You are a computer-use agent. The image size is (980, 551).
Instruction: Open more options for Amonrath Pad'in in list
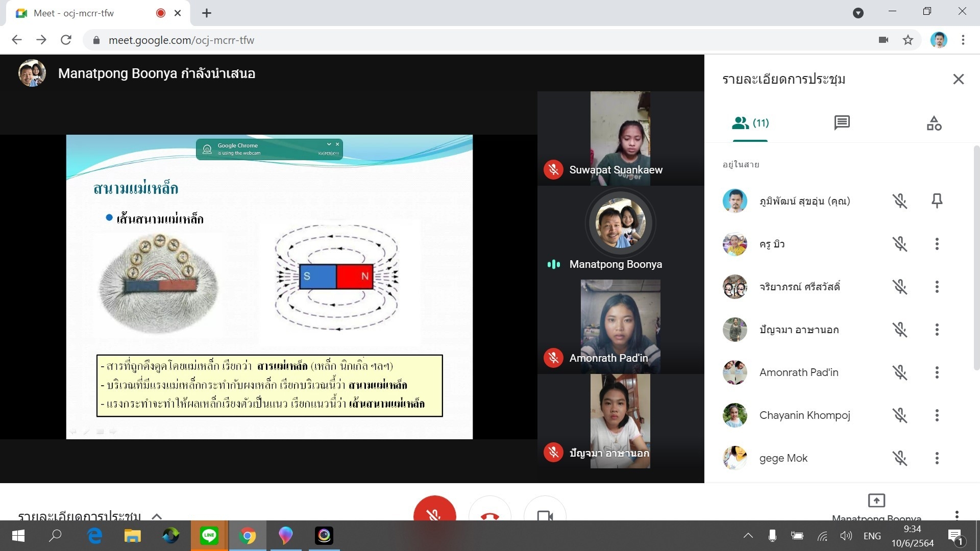pyautogui.click(x=937, y=372)
